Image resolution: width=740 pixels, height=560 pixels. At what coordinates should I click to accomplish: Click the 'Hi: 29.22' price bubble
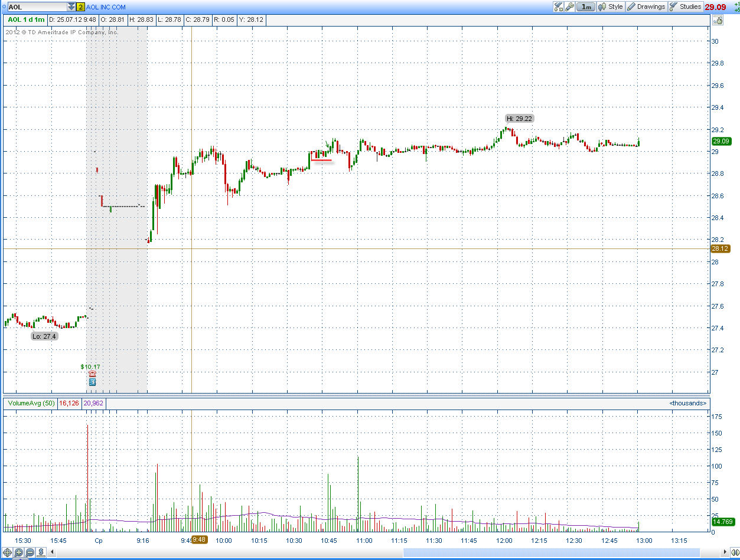click(x=520, y=119)
